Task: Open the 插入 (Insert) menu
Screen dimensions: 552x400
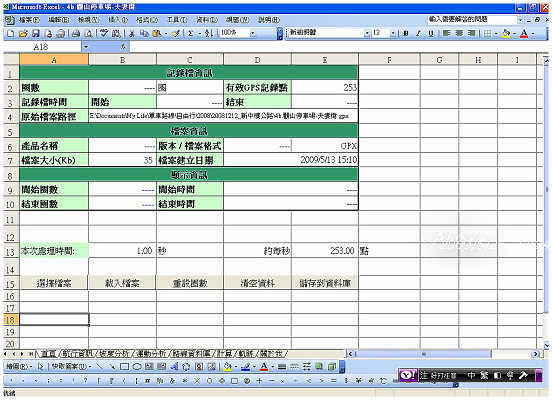Action: [118, 20]
